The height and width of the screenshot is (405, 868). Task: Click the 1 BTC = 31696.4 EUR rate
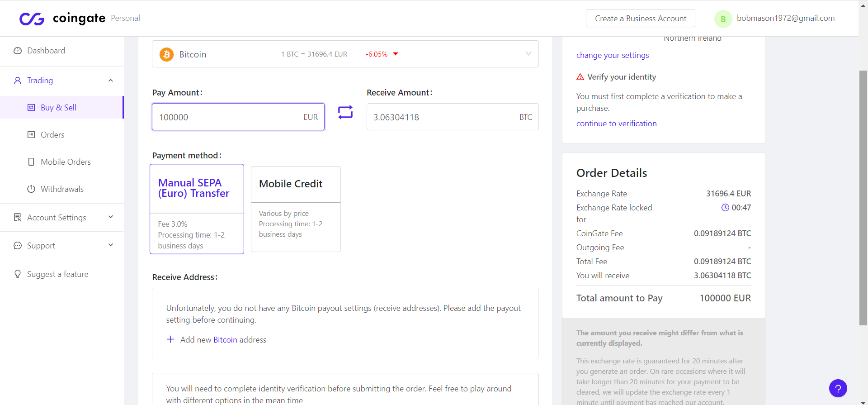pyautogui.click(x=314, y=54)
